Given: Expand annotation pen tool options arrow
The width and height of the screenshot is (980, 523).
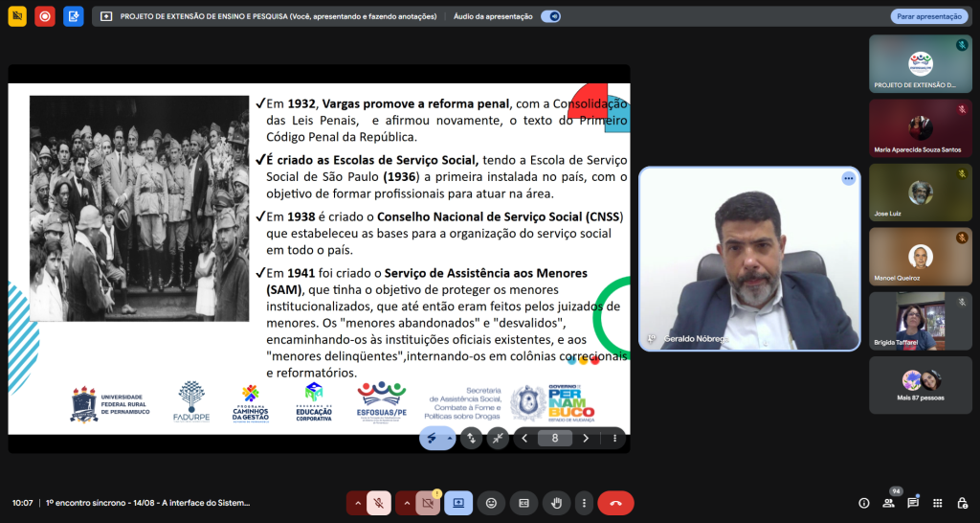Looking at the screenshot, I should [451, 439].
